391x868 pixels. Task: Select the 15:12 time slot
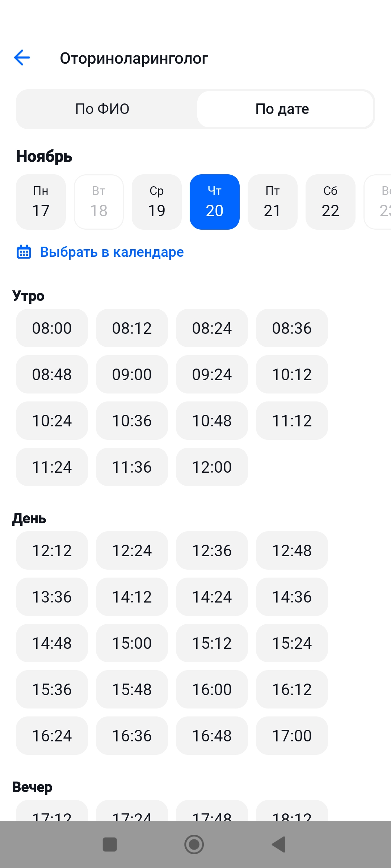pyautogui.click(x=212, y=643)
